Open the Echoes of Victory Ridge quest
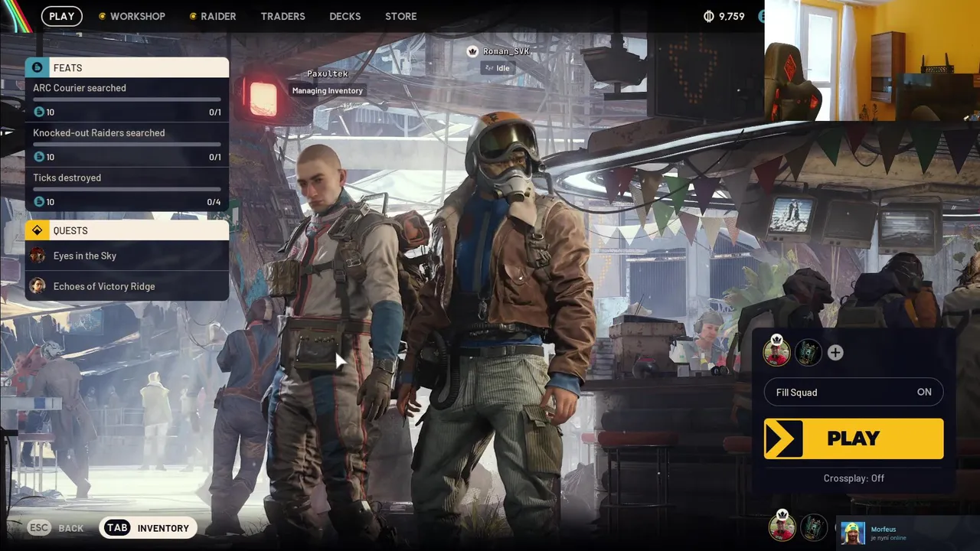980x551 pixels. tap(127, 286)
